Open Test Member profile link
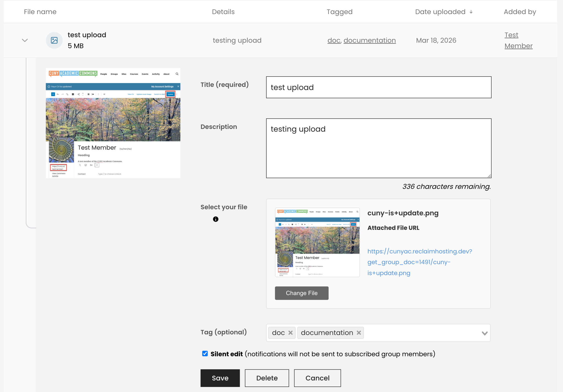 tap(518, 40)
